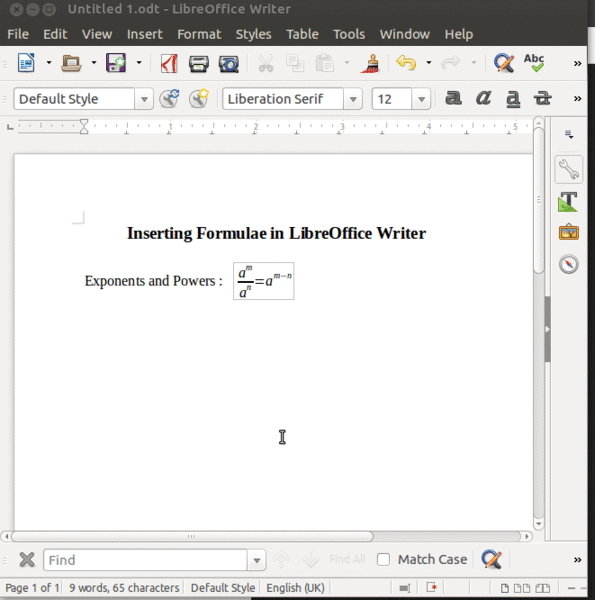Viewport: 595px width, 600px height.
Task: Show more Find toolbar buttons chevron
Action: tap(577, 560)
